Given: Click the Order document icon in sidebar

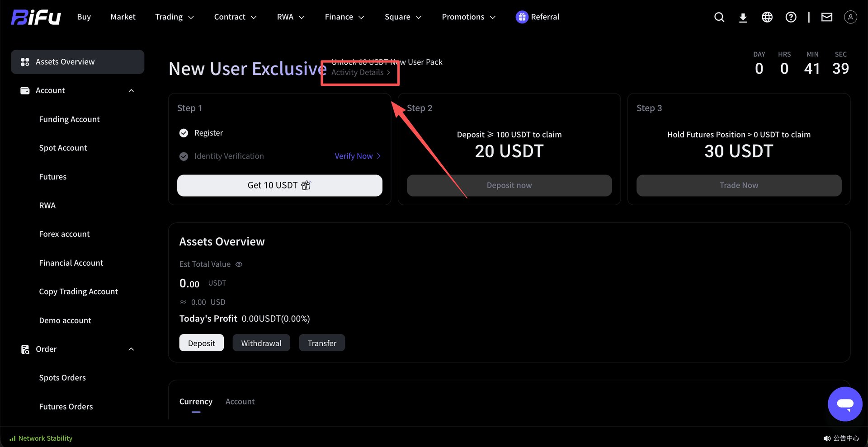Looking at the screenshot, I should tap(25, 349).
